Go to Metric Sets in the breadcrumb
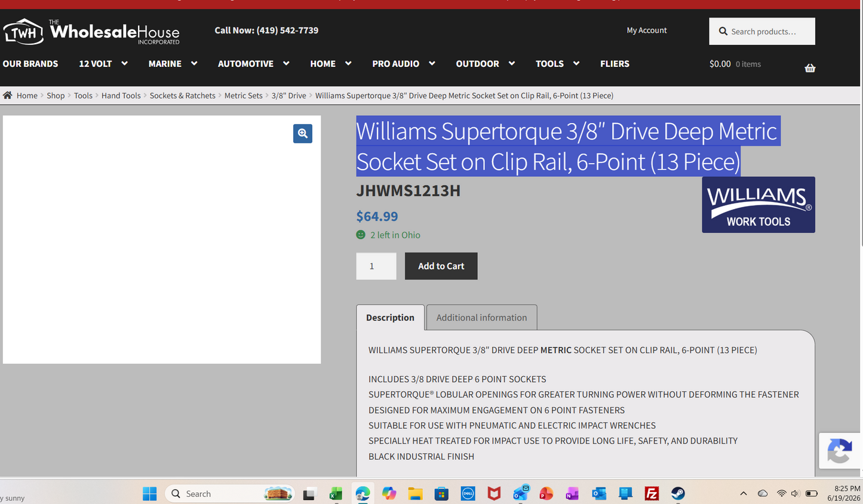This screenshot has height=504, width=863. [x=244, y=96]
